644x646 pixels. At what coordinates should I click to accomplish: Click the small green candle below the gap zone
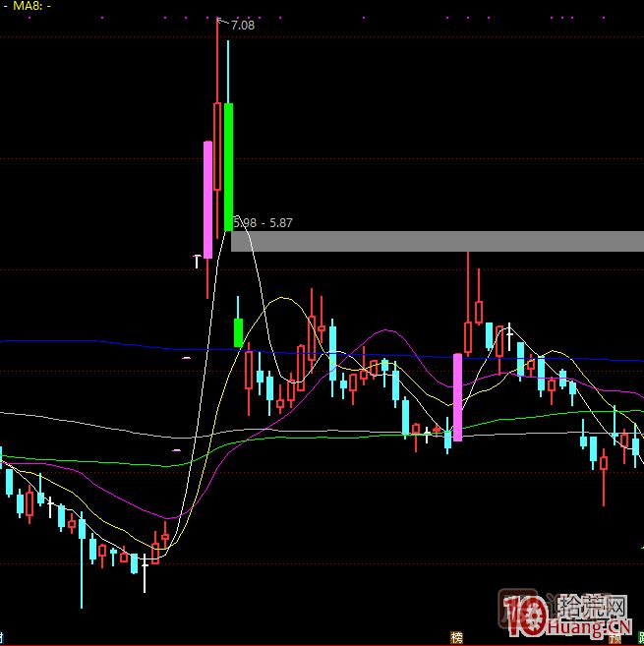(238, 331)
